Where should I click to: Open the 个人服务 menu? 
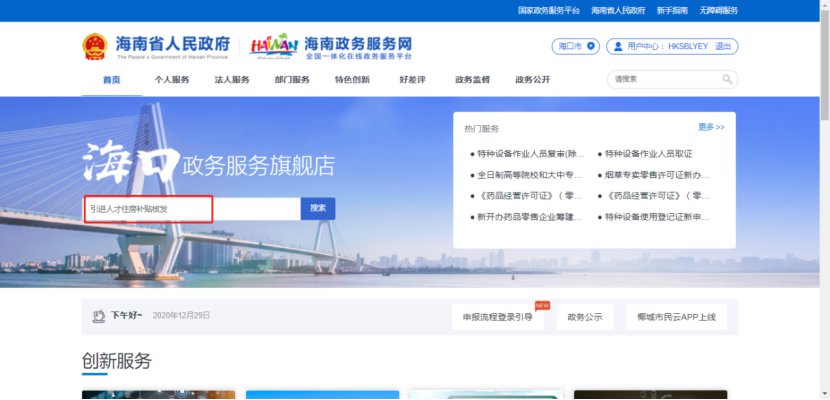point(172,80)
